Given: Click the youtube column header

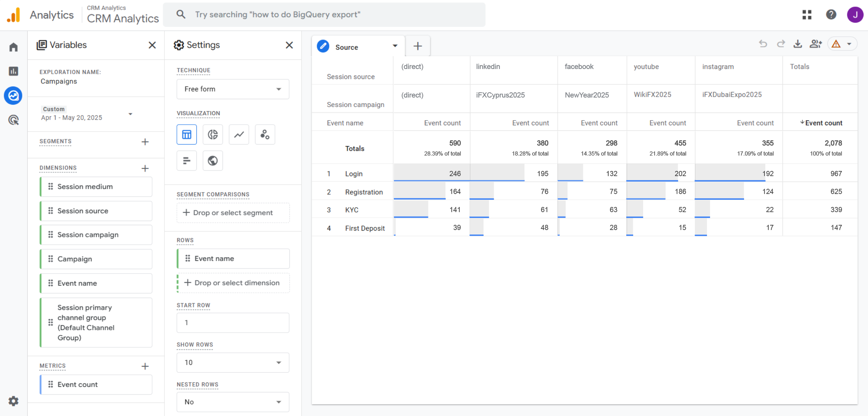Looking at the screenshot, I should [646, 67].
